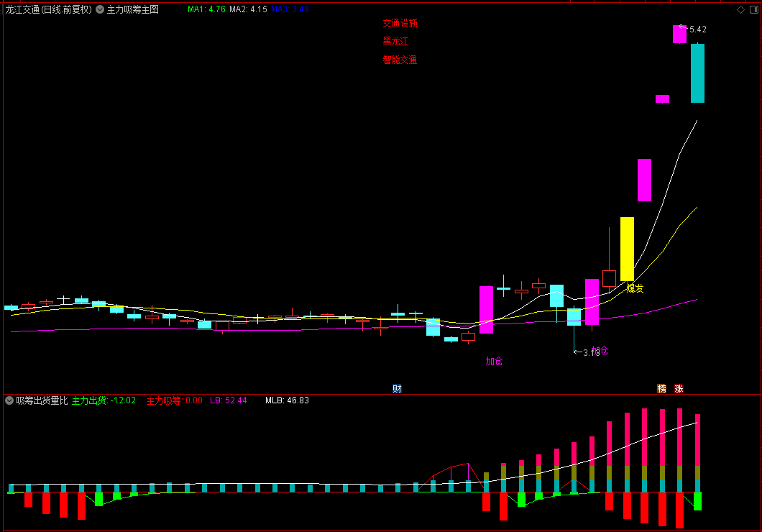Select the 吸筹出货量比 sub-indicator name
This screenshot has width=762, height=532.
[42, 401]
